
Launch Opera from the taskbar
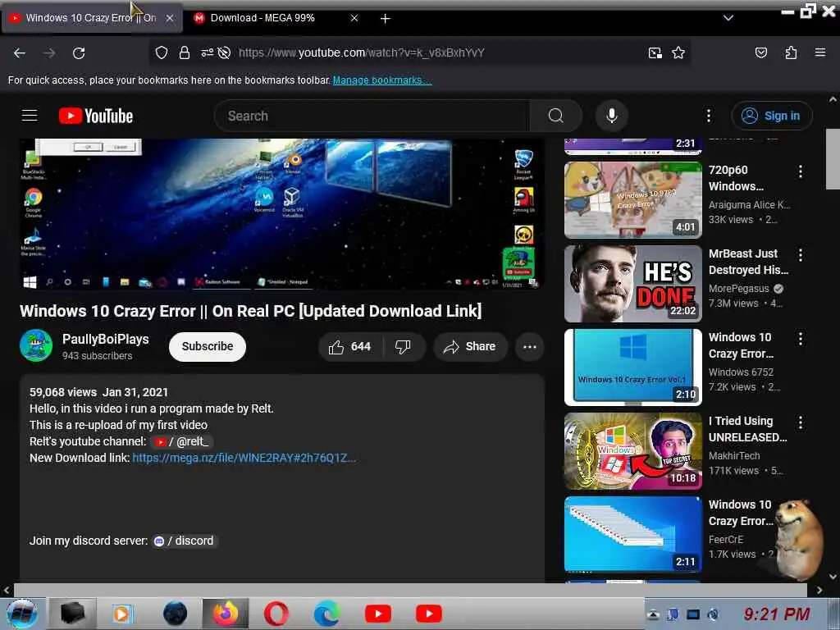point(276,614)
